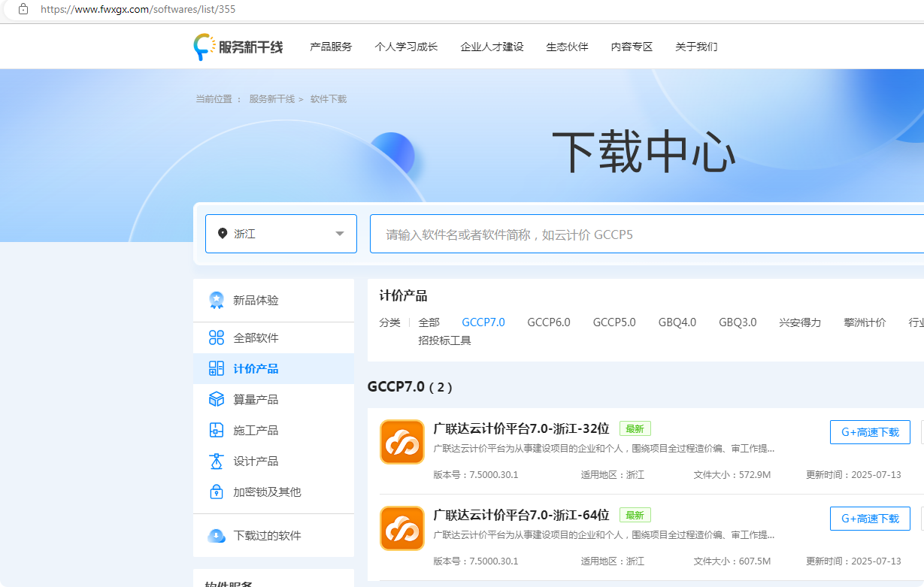The width and height of the screenshot is (924, 587).
Task: Select 全部软件 in the sidebar
Action: pyautogui.click(x=274, y=338)
